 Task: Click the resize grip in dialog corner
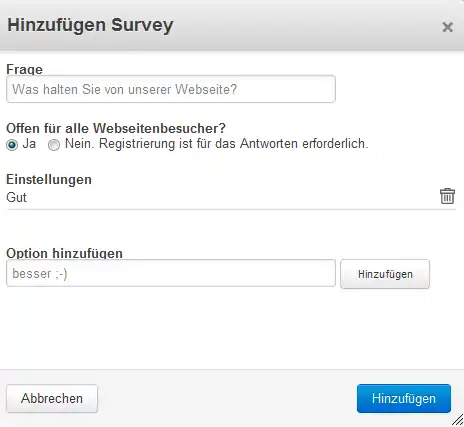pos(457,420)
